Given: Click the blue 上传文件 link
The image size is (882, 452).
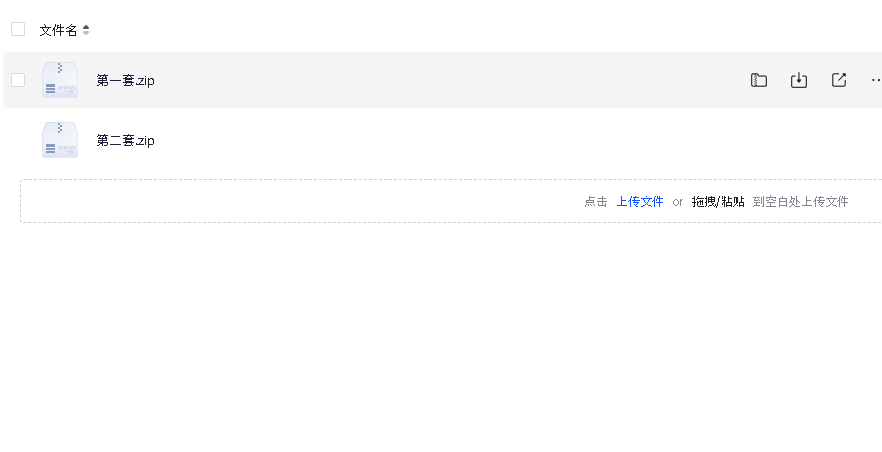Looking at the screenshot, I should pos(640,201).
